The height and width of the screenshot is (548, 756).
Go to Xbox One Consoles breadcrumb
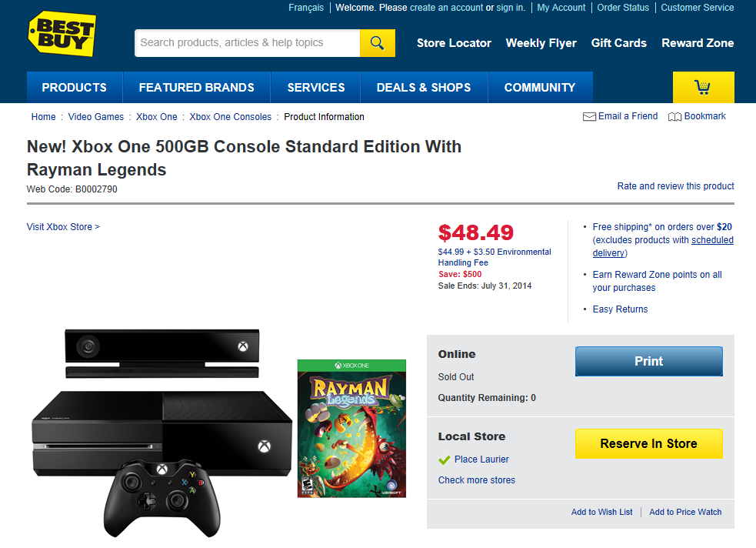pyautogui.click(x=230, y=117)
